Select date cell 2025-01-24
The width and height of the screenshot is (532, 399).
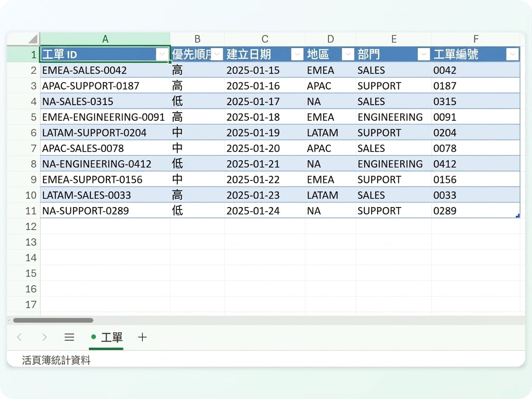coord(264,210)
